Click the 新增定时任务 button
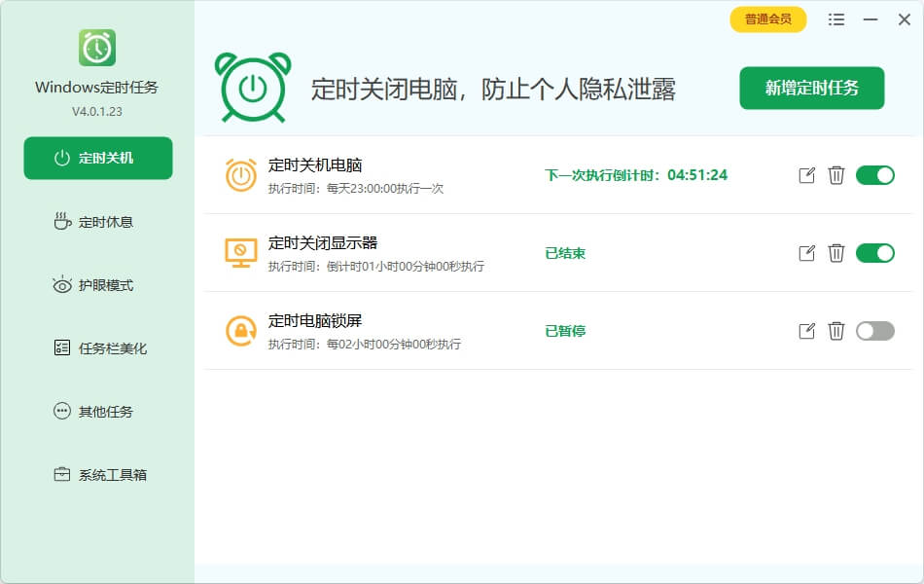 (x=812, y=88)
